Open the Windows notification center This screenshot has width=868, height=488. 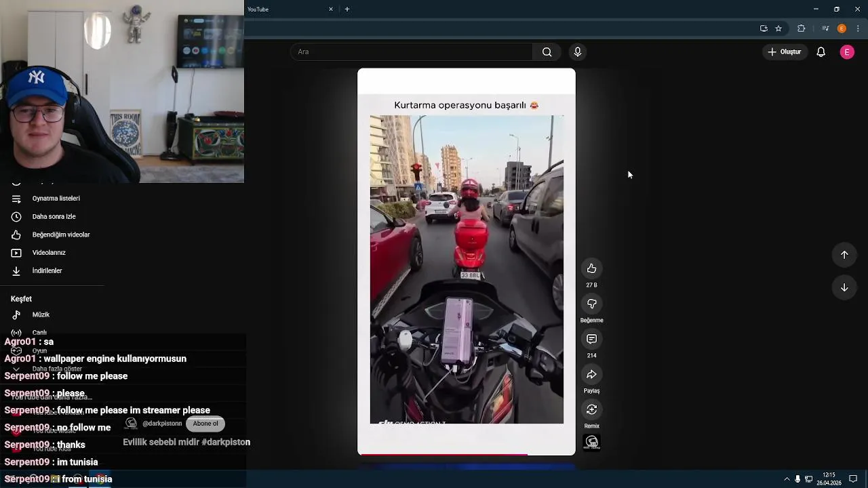pos(853,479)
